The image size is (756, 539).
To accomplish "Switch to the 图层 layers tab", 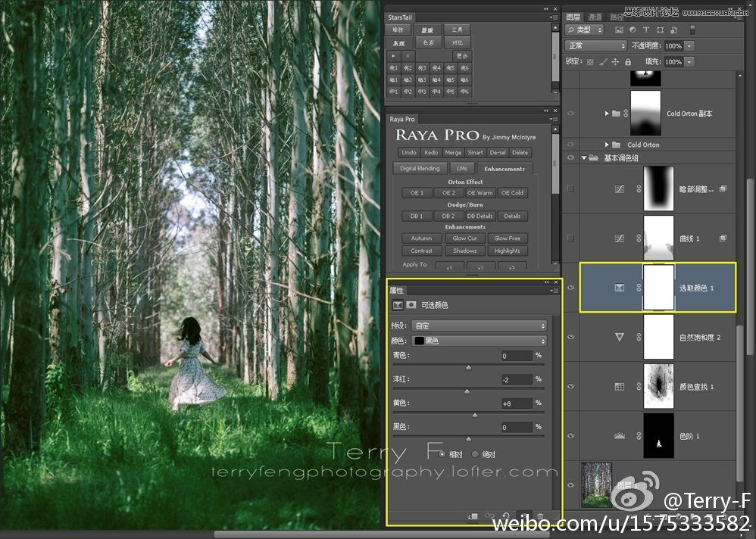I will [x=573, y=17].
